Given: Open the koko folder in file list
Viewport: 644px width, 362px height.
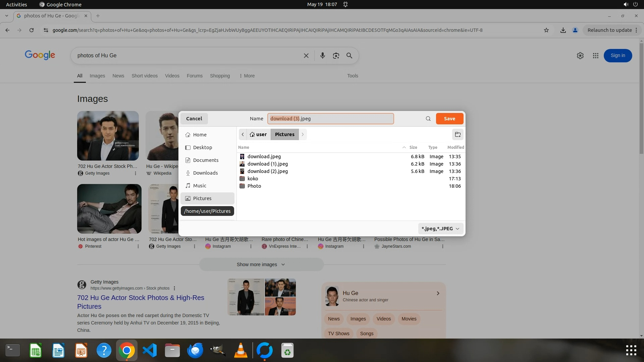Looking at the screenshot, I should pos(253,179).
